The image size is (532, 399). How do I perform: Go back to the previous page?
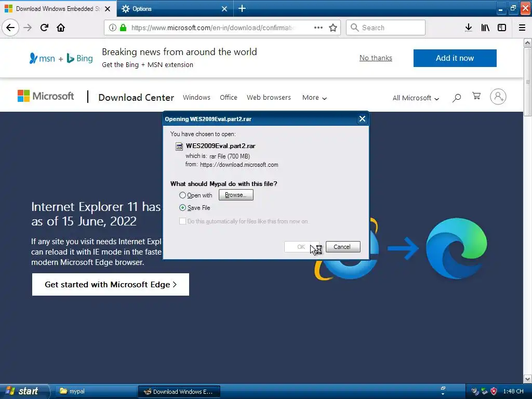click(10, 28)
